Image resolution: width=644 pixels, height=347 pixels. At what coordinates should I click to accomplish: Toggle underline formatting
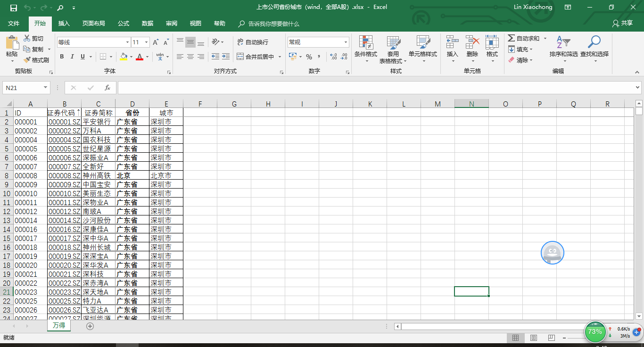tap(83, 57)
